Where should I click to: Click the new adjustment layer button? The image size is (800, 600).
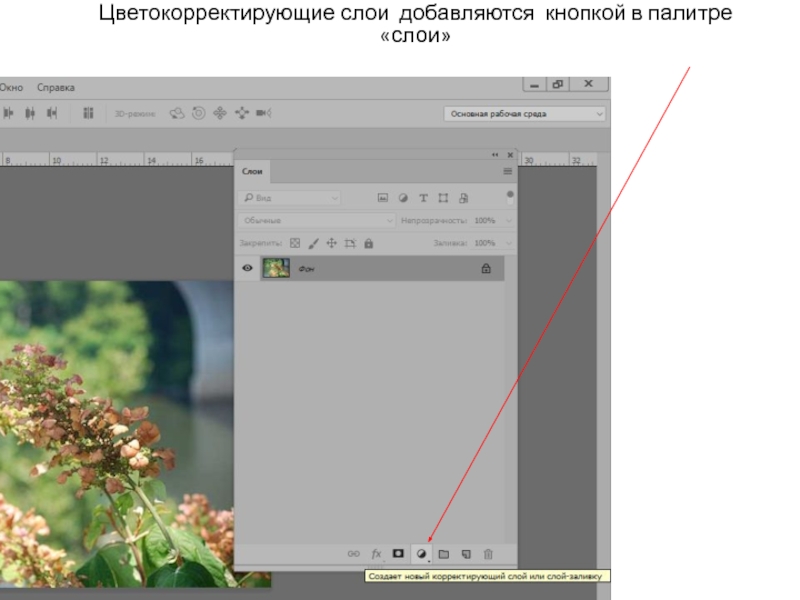[x=421, y=553]
